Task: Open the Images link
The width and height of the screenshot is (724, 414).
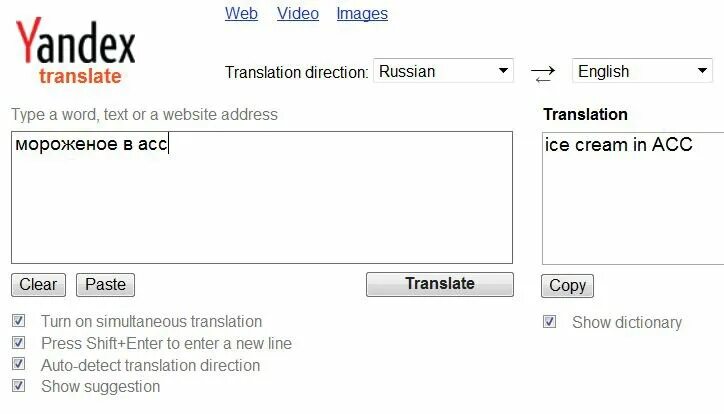Action: (362, 13)
